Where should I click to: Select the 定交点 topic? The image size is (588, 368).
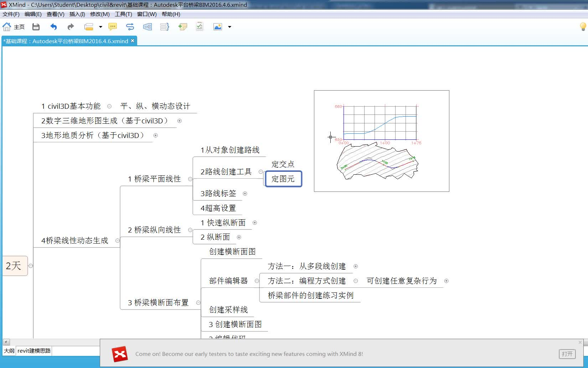coord(283,164)
